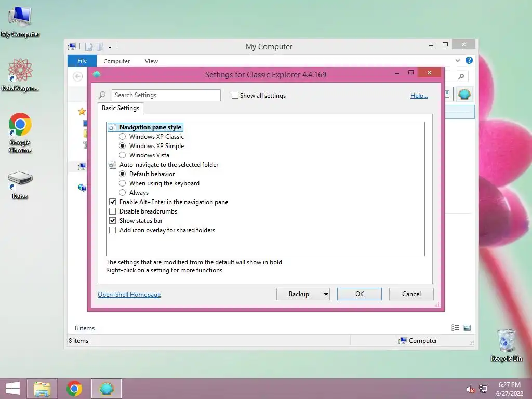Click into the Search Settings field

[166, 96]
